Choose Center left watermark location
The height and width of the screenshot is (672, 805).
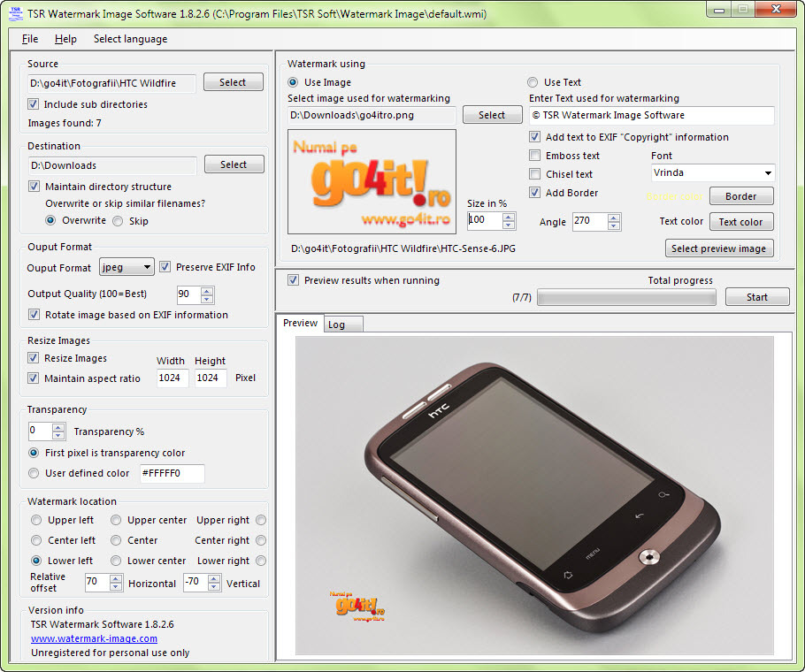pos(36,540)
